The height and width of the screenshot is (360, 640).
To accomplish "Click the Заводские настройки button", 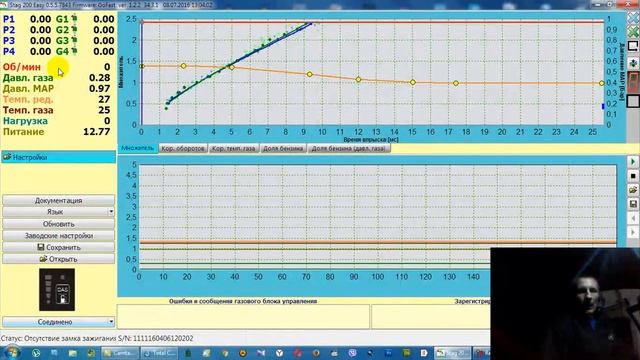I will click(58, 236).
